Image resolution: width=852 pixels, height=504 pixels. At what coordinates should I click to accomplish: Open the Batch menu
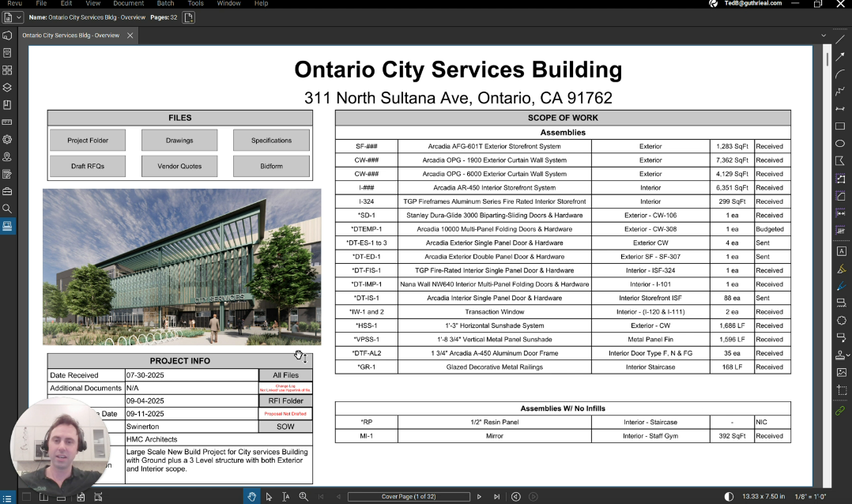click(166, 3)
